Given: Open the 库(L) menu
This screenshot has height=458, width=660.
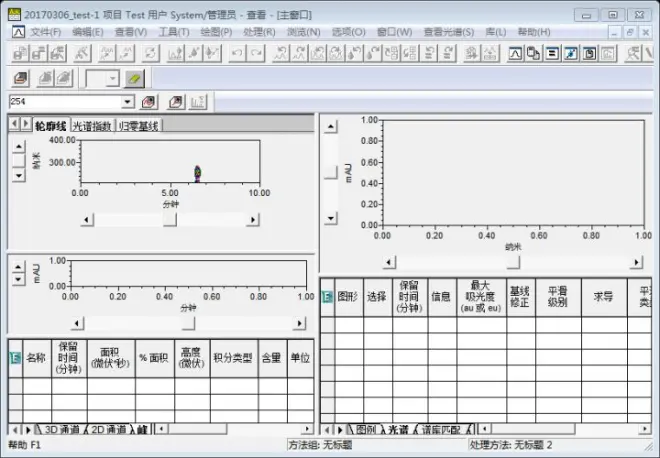Looking at the screenshot, I should (x=496, y=32).
